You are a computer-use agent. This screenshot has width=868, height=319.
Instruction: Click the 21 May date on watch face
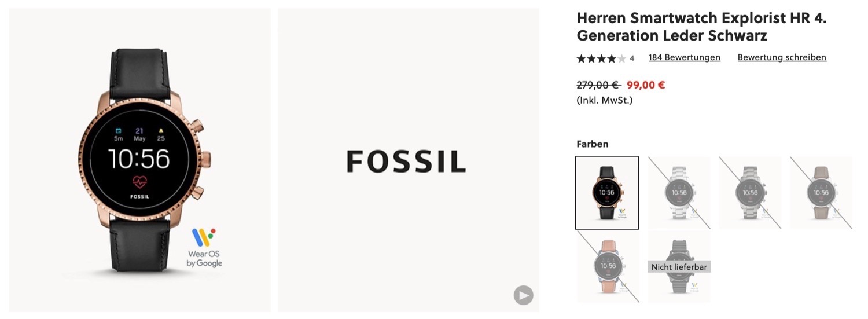pyautogui.click(x=139, y=134)
